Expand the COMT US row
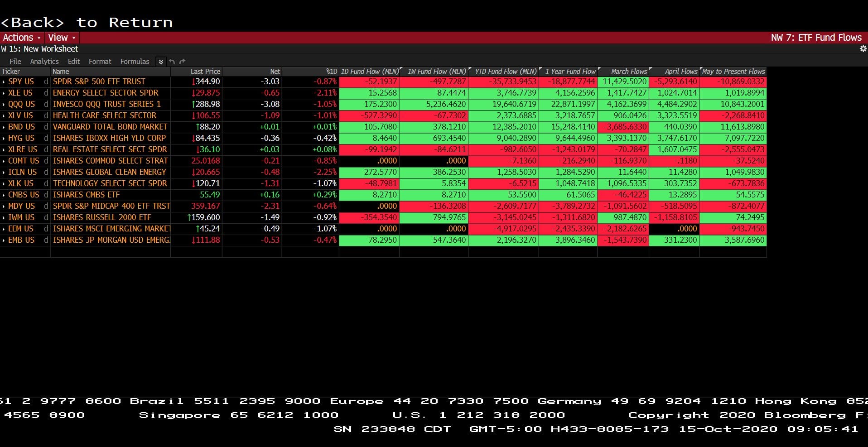 (4, 161)
